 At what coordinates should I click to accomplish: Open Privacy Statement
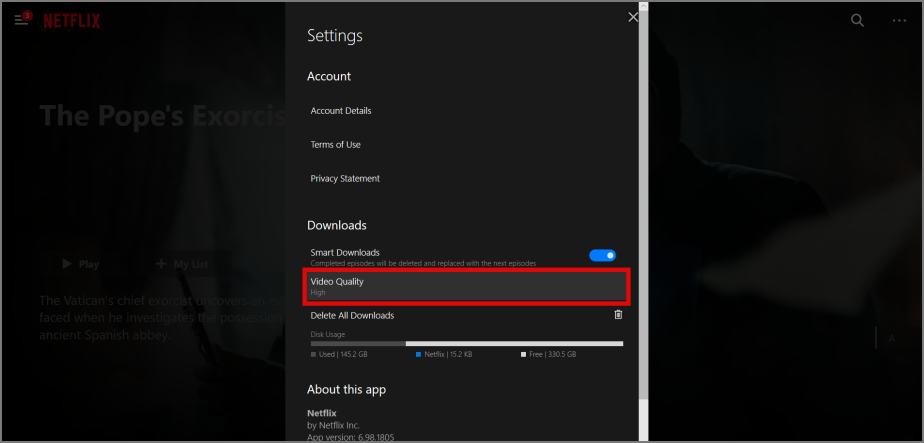[x=345, y=178]
